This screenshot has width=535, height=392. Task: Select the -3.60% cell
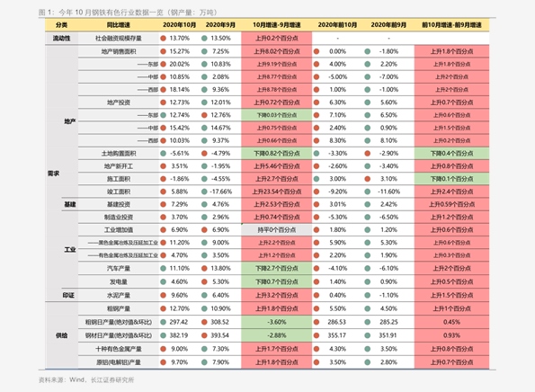[277, 322]
